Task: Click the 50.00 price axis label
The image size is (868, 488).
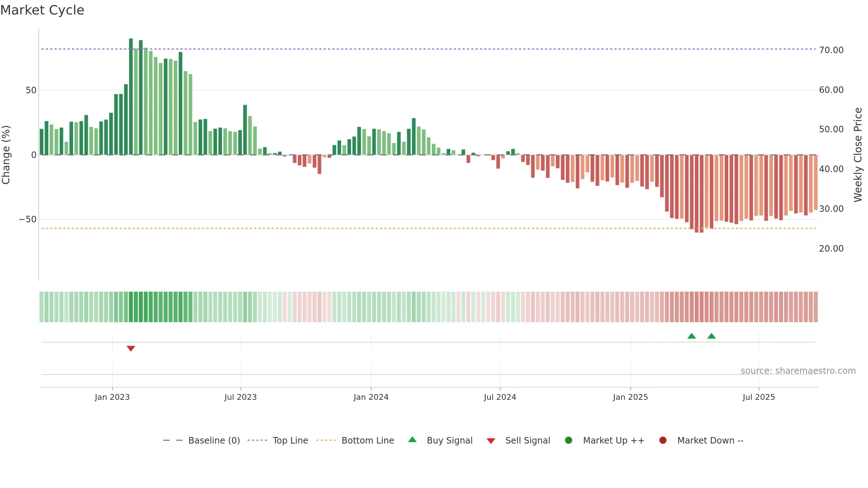Action: click(x=831, y=129)
